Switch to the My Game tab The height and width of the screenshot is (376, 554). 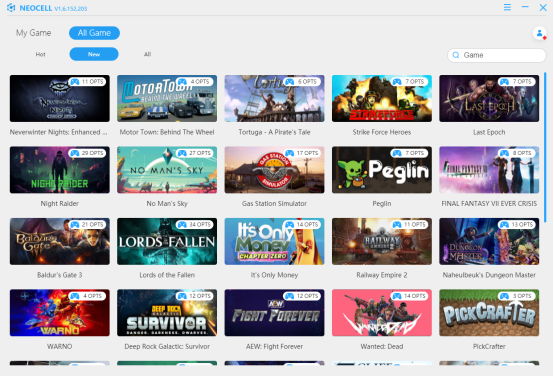[x=33, y=33]
